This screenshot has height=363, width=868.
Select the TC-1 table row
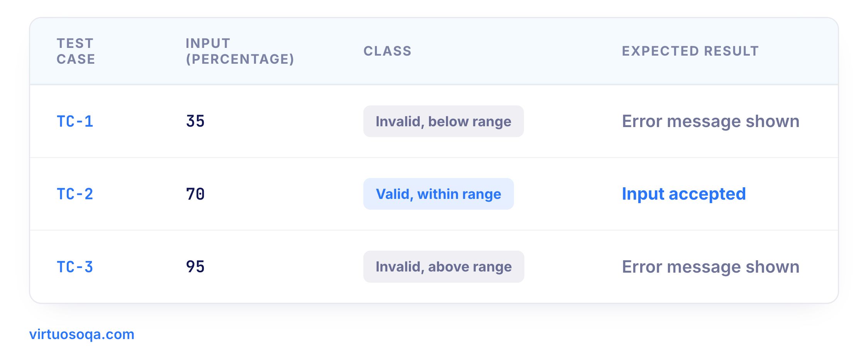point(434,121)
